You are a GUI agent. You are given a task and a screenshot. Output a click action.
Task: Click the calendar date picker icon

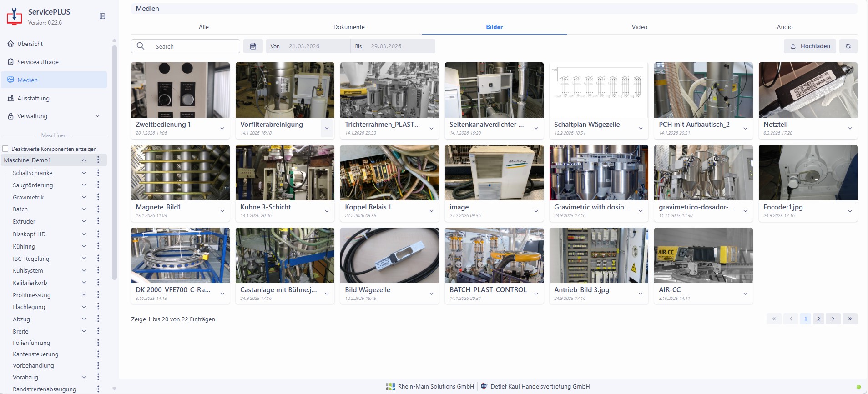point(253,46)
